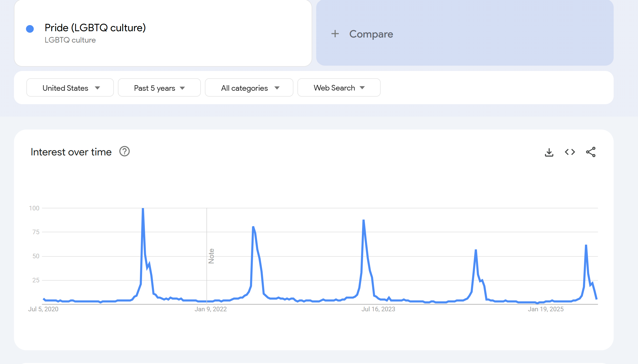Download the Interest over time CSV

549,152
